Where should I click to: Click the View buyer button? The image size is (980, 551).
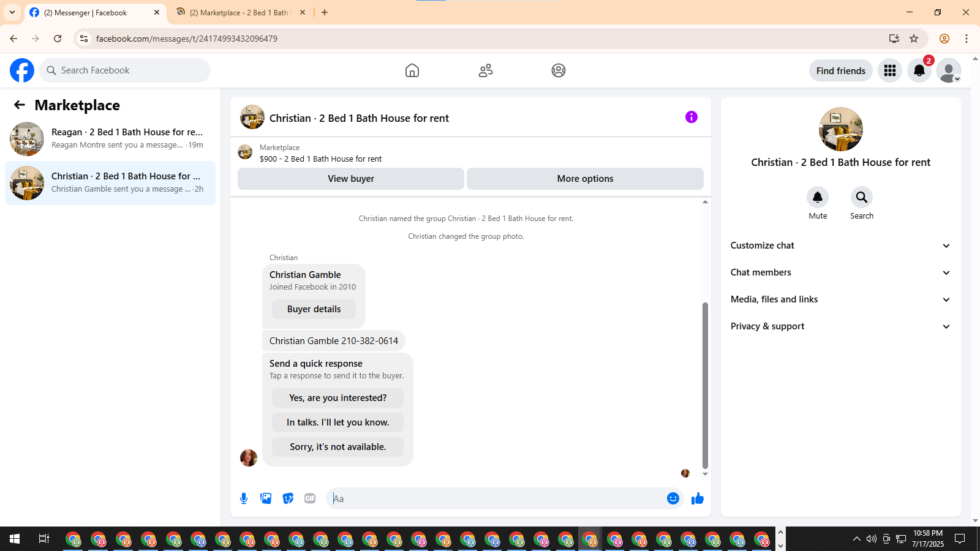[351, 179]
